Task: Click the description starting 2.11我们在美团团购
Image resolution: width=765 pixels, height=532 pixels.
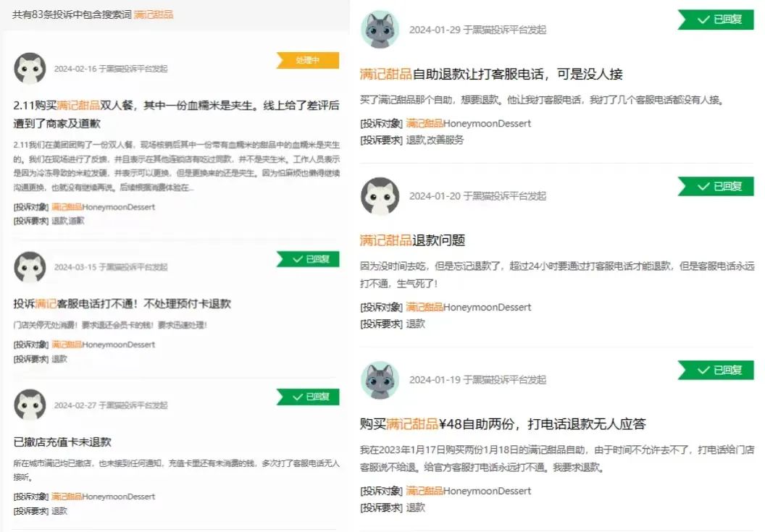Action: click(x=176, y=166)
